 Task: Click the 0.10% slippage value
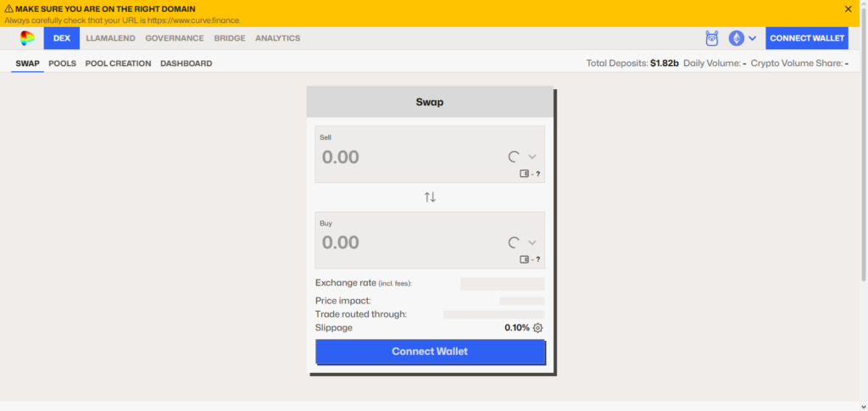[517, 328]
